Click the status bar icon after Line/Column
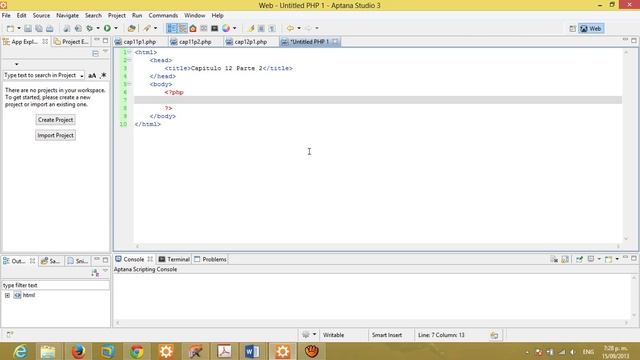Screen dimensions: 640x360 coord(494,335)
